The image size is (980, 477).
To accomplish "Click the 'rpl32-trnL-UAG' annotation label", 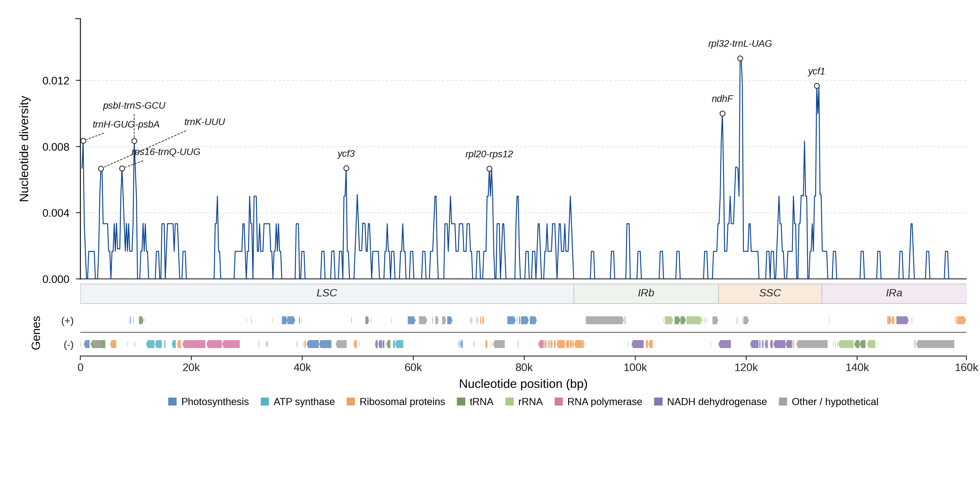I will click(740, 44).
